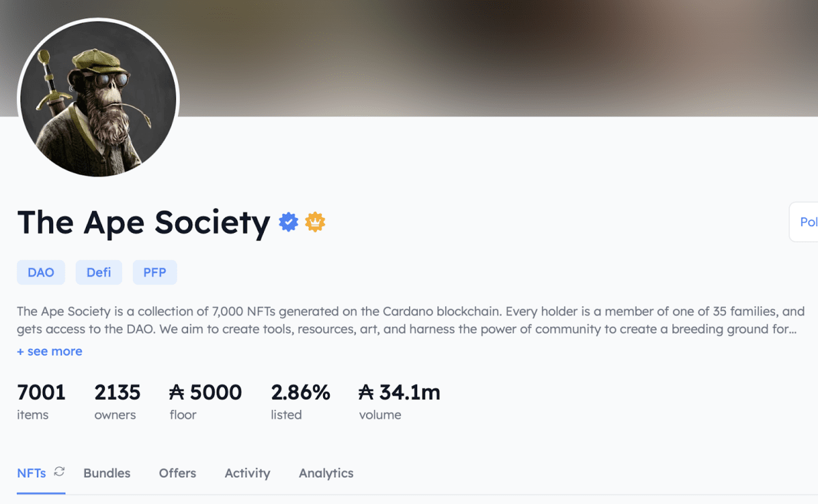Click the gold crown badge icon
The width and height of the screenshot is (818, 504).
point(314,222)
